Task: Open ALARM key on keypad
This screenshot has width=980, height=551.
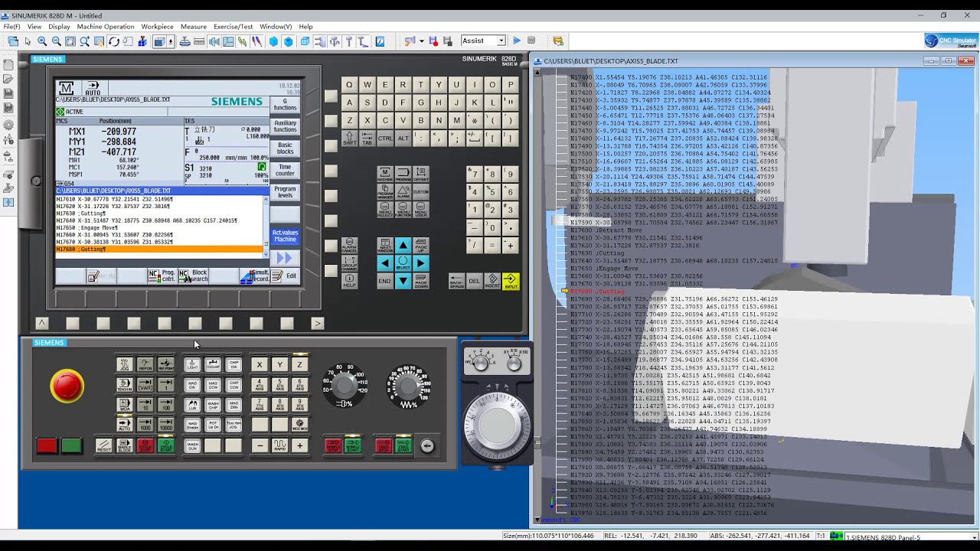Action: tap(403, 191)
